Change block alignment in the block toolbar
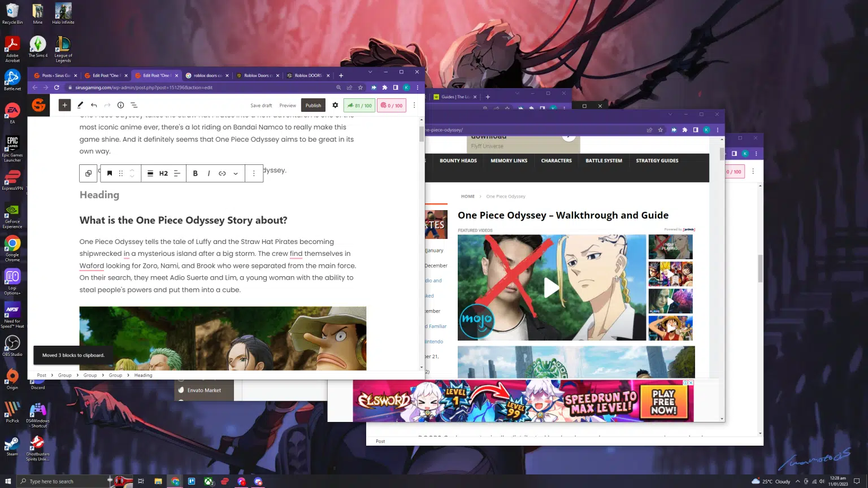The width and height of the screenshot is (868, 488). pyautogui.click(x=150, y=173)
